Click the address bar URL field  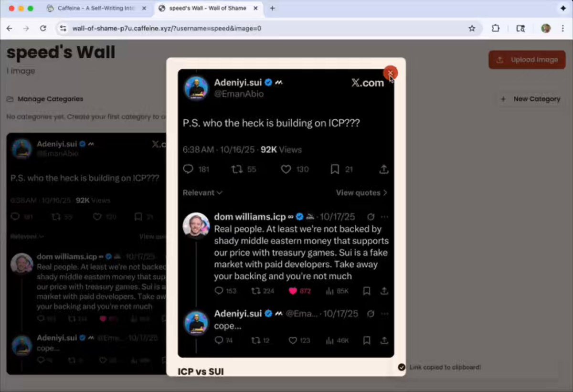coord(267,29)
